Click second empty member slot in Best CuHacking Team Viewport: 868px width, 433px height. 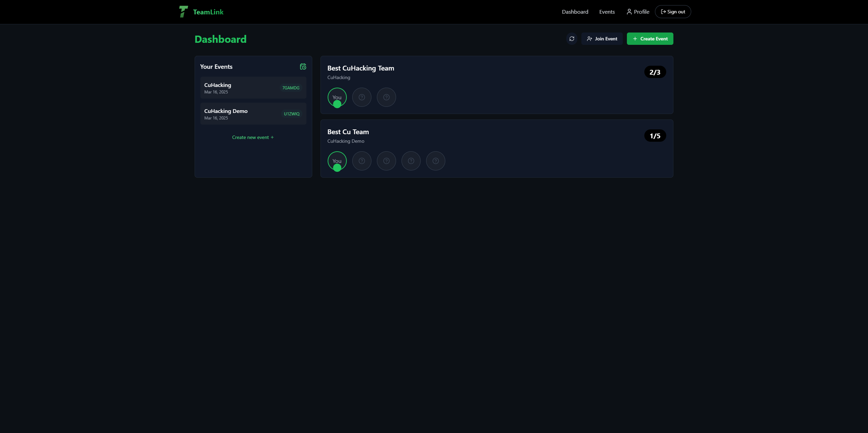[361, 97]
